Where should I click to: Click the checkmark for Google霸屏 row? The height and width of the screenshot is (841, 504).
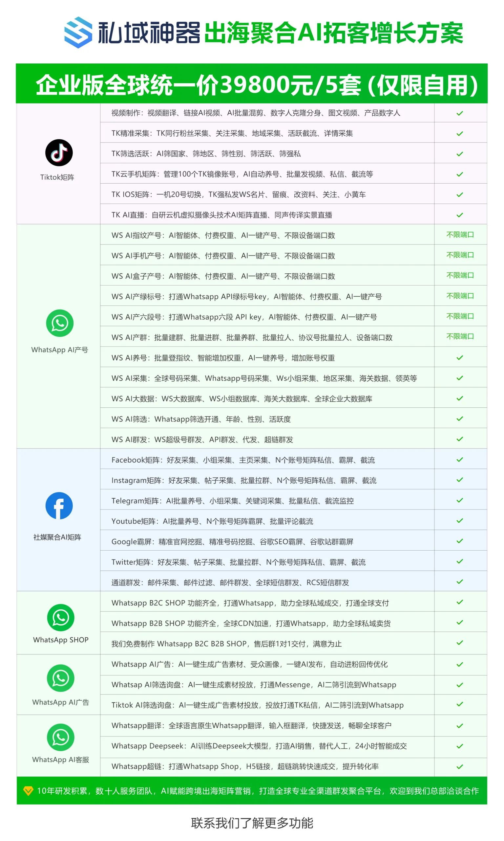coord(459,541)
